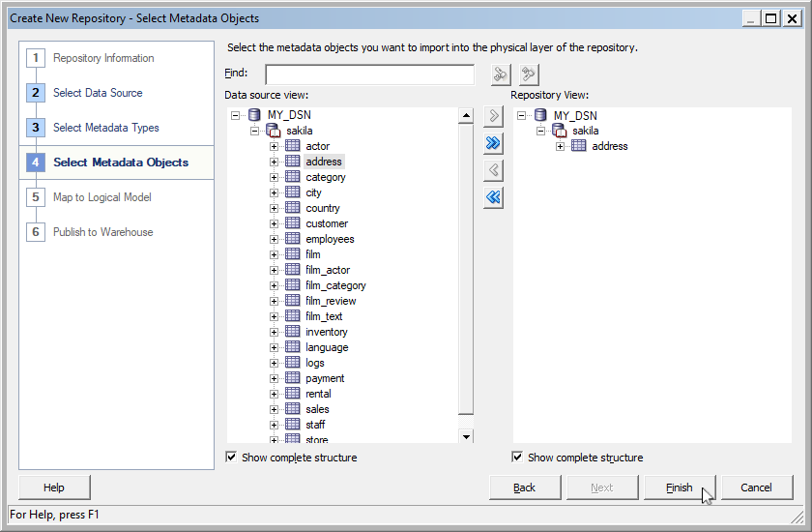Click the city table icon
This screenshot has height=532, width=812.
click(293, 192)
